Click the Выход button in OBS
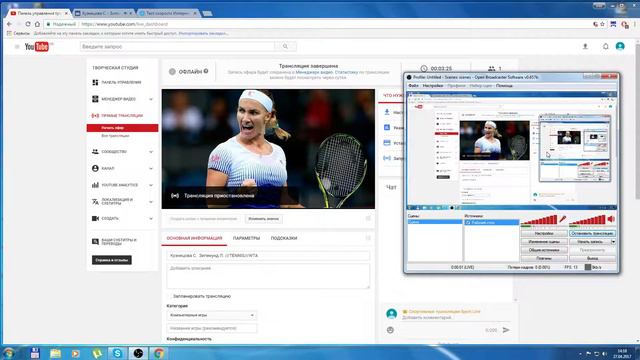This screenshot has width=640, height=360. (592, 258)
